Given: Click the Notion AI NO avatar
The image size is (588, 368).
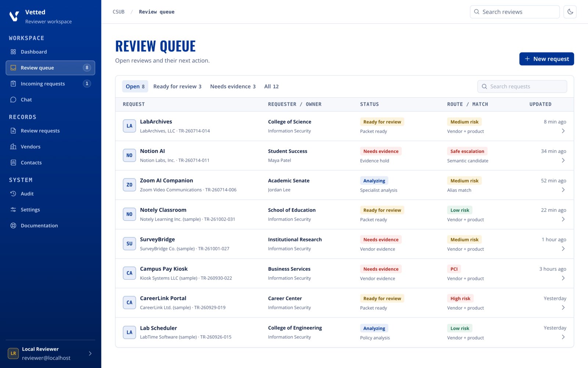Looking at the screenshot, I should tap(129, 155).
